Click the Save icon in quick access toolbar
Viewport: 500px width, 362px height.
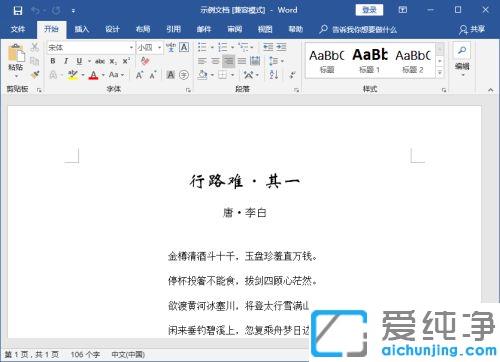click(x=18, y=10)
